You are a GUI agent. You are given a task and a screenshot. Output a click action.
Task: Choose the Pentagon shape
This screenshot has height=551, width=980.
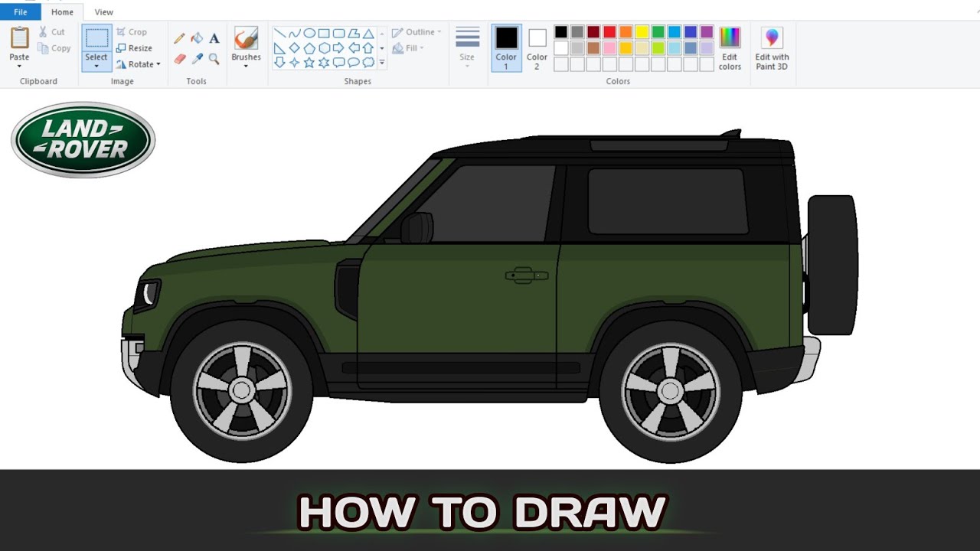click(x=309, y=47)
